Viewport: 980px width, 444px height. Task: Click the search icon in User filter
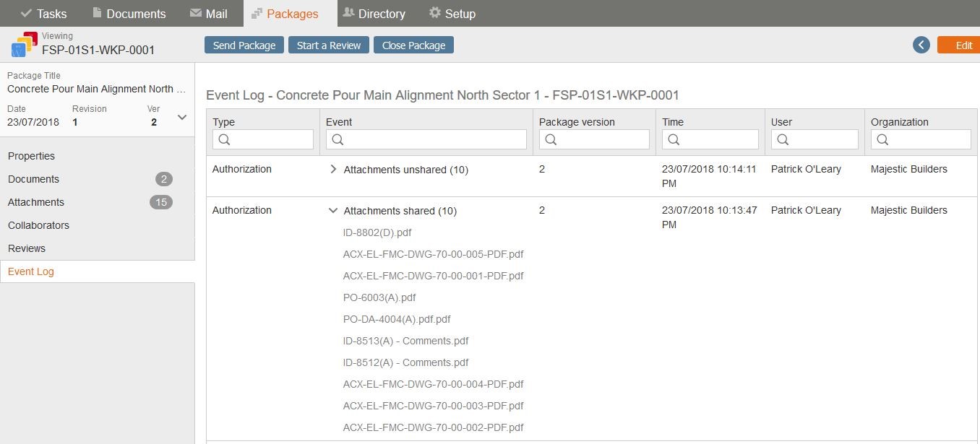[x=783, y=140]
